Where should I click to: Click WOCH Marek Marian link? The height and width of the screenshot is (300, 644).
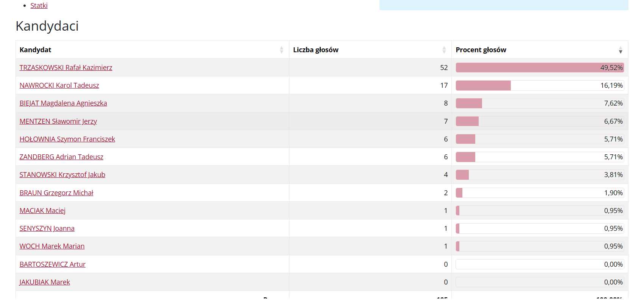[x=52, y=246]
